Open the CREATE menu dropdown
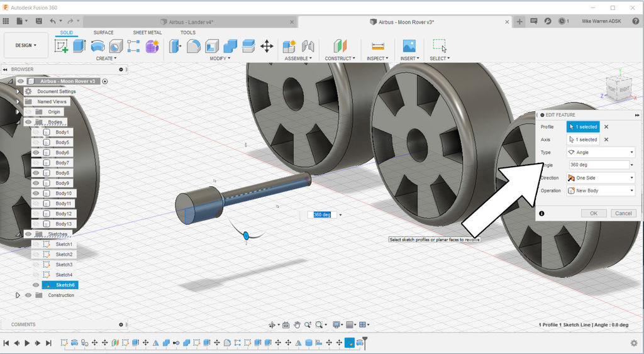This screenshot has width=644, height=354. tap(106, 58)
